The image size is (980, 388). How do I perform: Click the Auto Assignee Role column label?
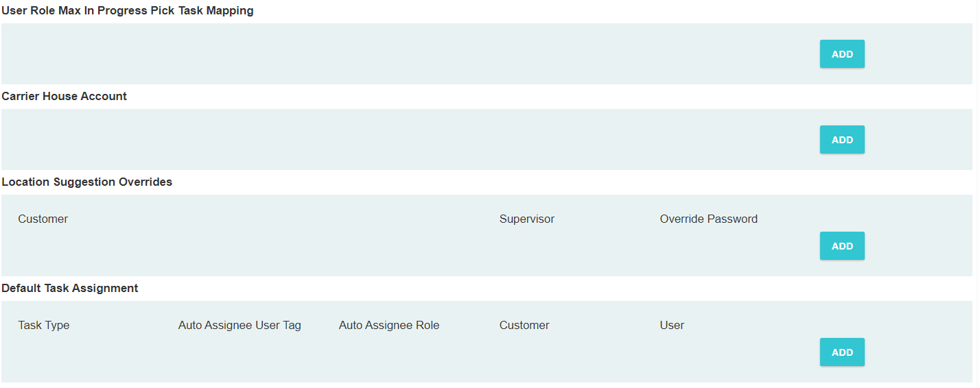(x=388, y=326)
